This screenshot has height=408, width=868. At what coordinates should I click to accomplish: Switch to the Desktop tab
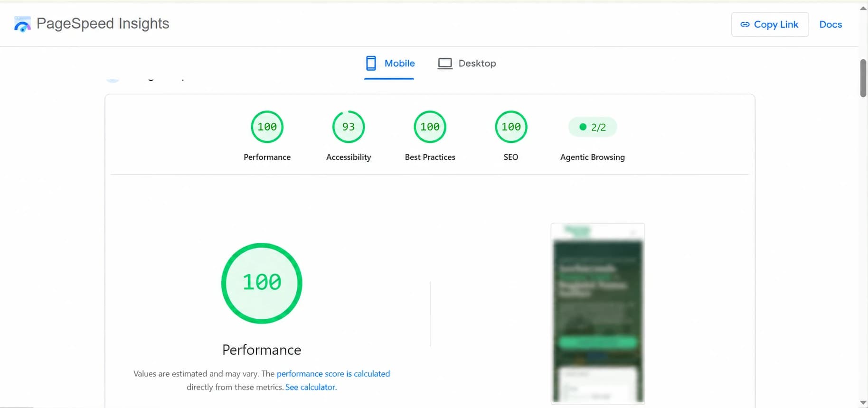(x=467, y=63)
